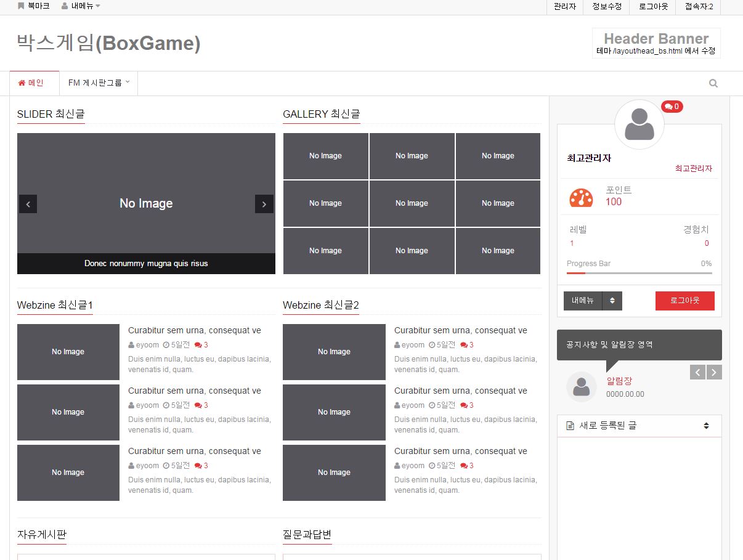Click the orange points gauge icon

click(x=580, y=197)
